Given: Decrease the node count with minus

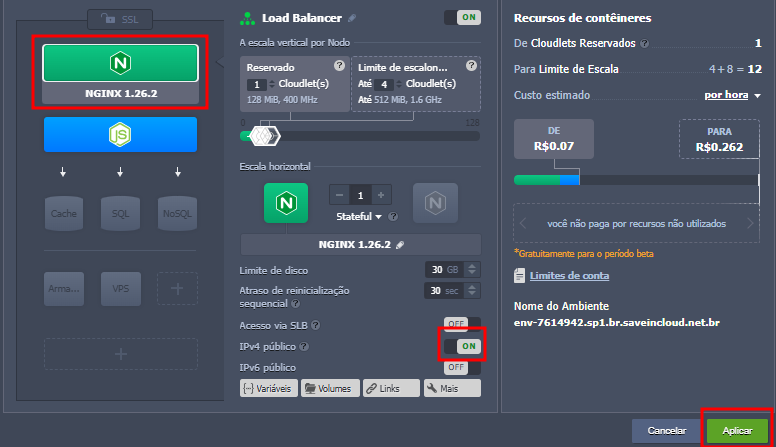Looking at the screenshot, I should click(x=340, y=195).
